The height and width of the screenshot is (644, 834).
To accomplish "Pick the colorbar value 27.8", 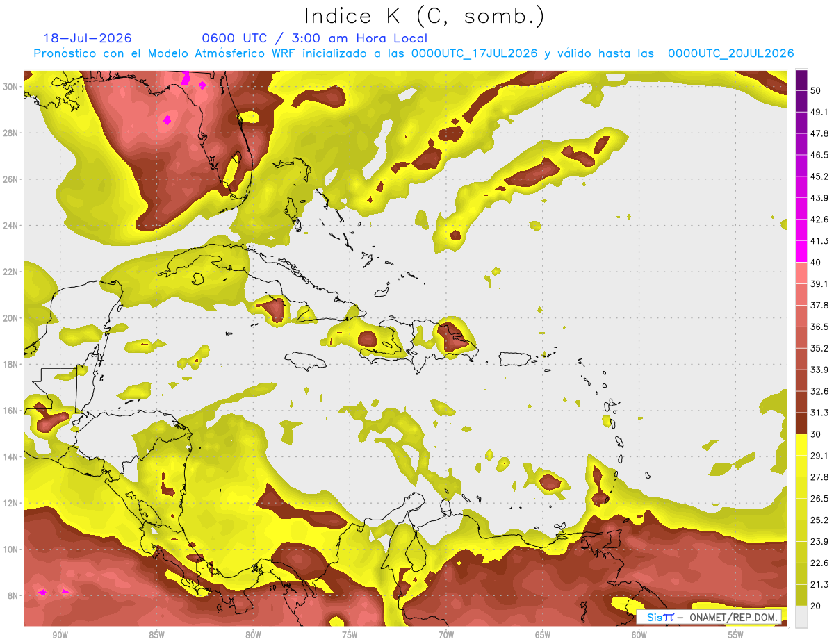I will pyautogui.click(x=820, y=477).
